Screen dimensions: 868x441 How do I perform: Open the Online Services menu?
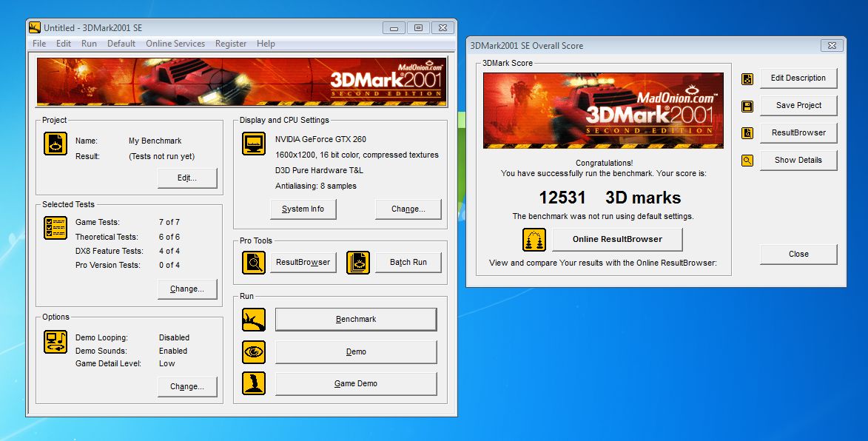pos(175,43)
